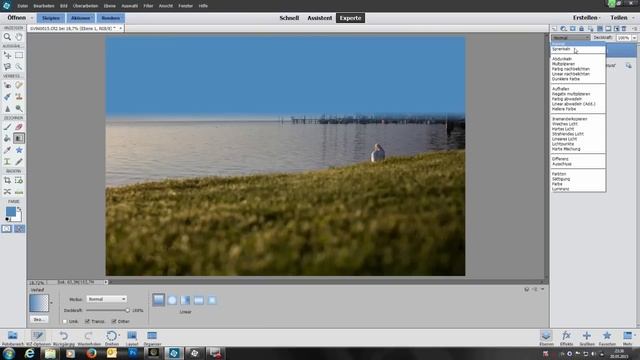
Task: Select the Brush tool
Action: click(x=7, y=127)
